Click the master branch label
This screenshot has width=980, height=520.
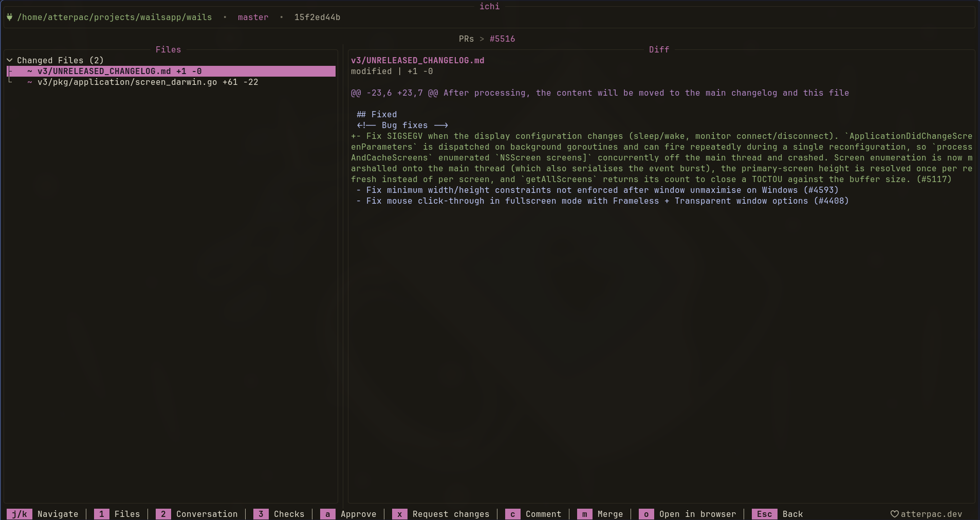click(253, 17)
